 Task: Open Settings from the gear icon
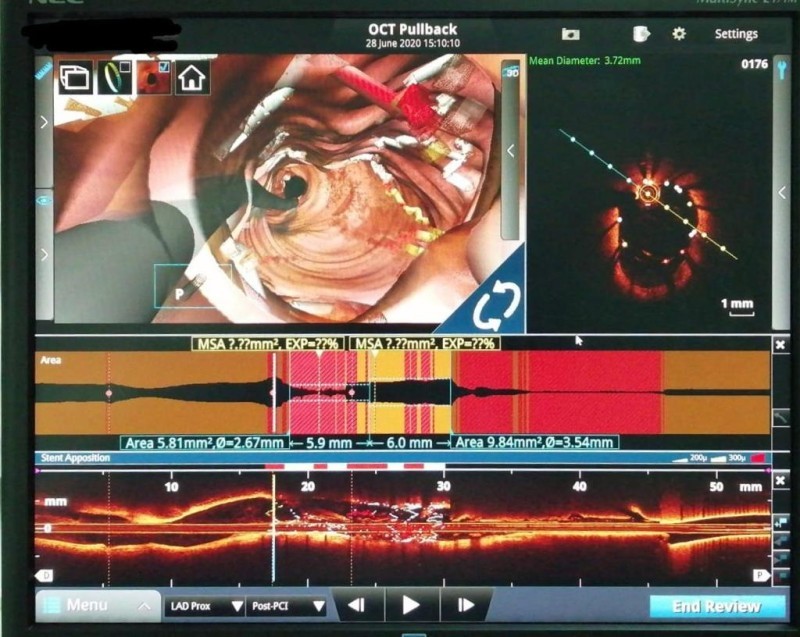(x=679, y=34)
